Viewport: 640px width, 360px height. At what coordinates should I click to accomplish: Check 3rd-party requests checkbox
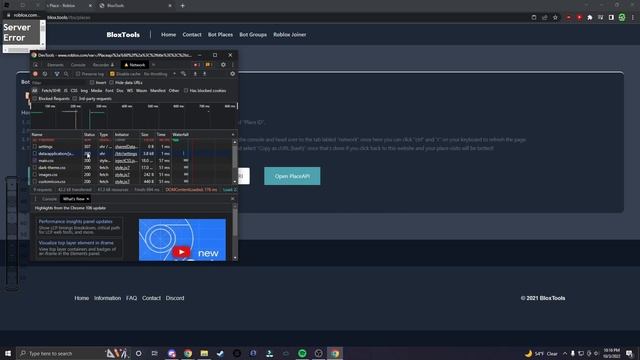[x=75, y=98]
